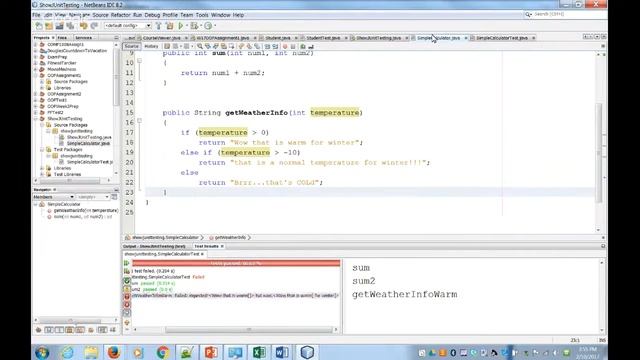The image size is (640, 360).
Task: Collapse the Test Packages node
Action: tap(42, 150)
